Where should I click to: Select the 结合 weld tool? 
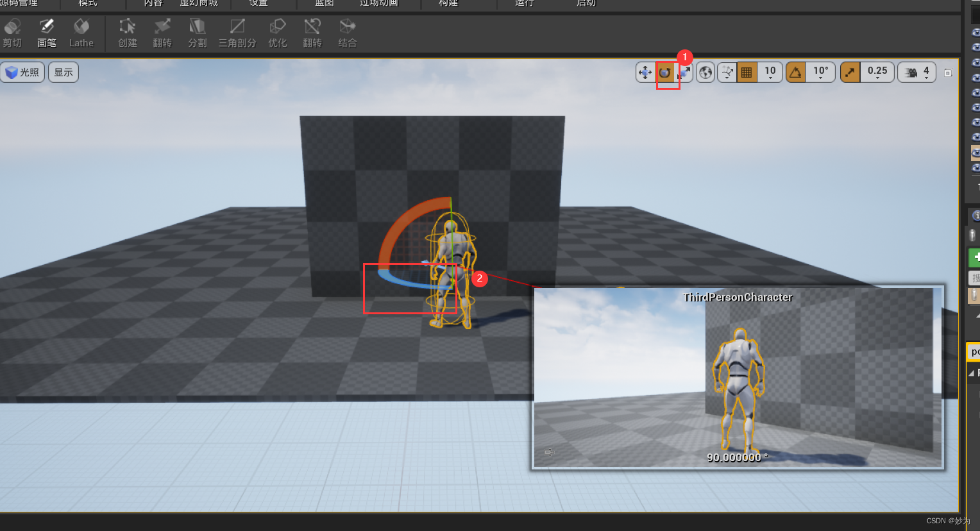click(348, 33)
